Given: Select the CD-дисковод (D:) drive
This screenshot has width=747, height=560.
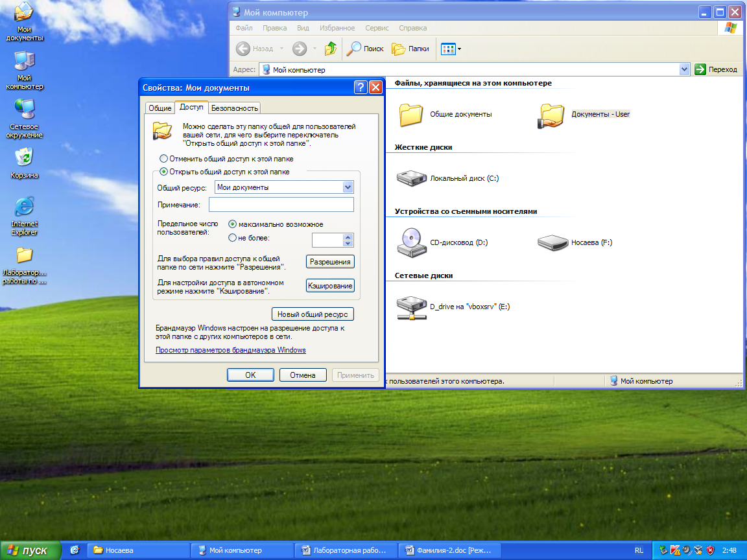Looking at the screenshot, I should (x=443, y=242).
